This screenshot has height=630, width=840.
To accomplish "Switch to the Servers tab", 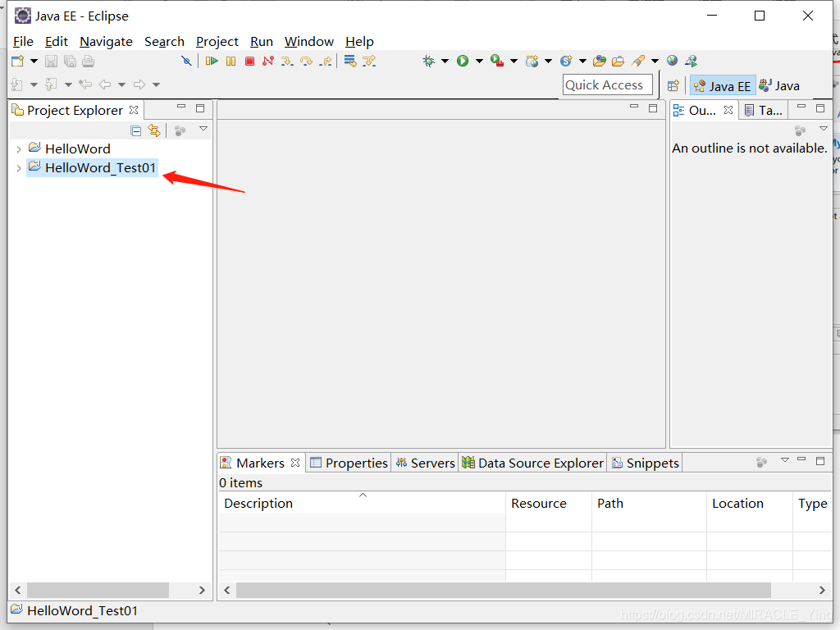I will pyautogui.click(x=426, y=463).
